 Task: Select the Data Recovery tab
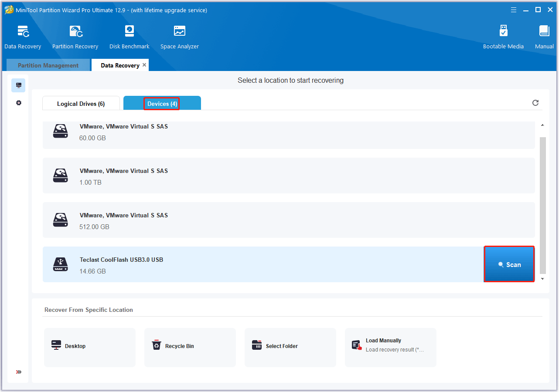pyautogui.click(x=120, y=65)
